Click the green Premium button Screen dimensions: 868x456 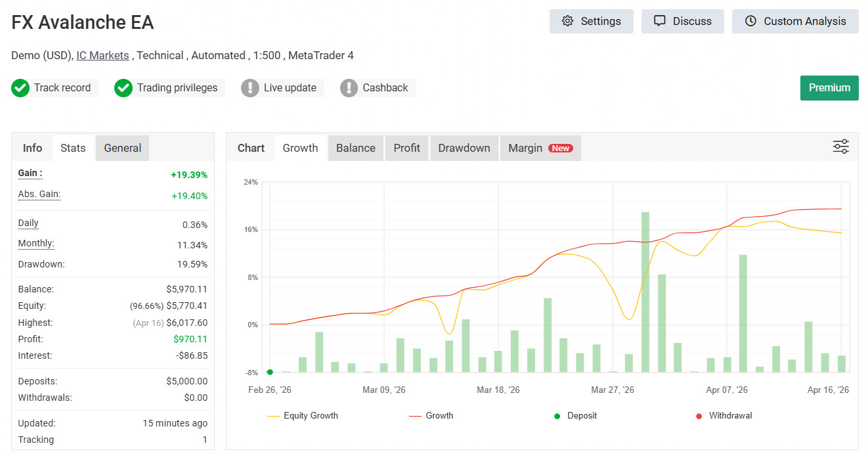(x=829, y=88)
